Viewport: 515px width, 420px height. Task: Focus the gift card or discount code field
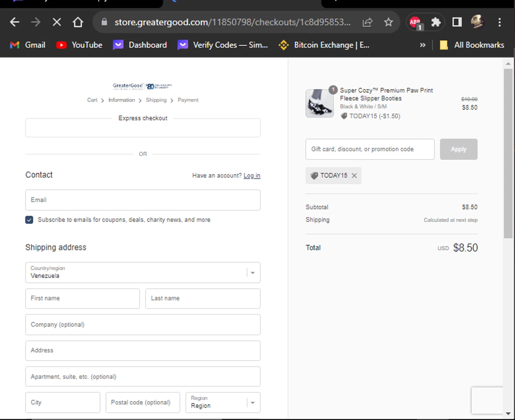[x=370, y=149]
